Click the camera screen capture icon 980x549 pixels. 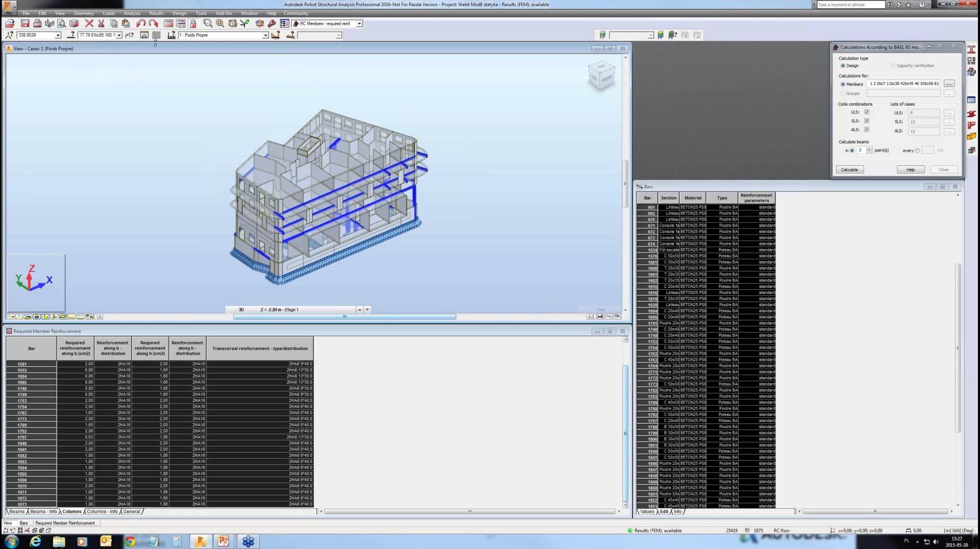[x=73, y=23]
